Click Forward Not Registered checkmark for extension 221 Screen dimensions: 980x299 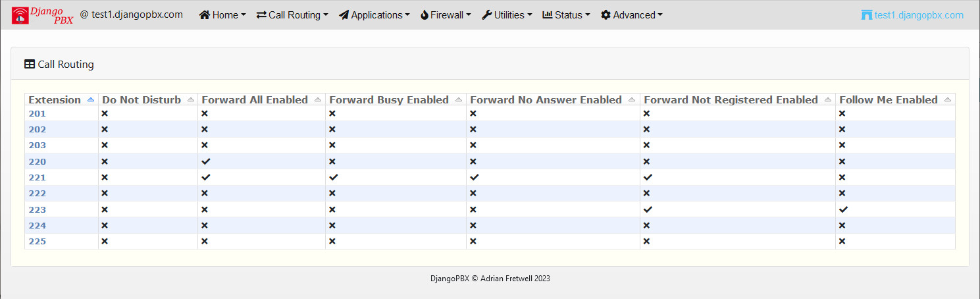tap(648, 177)
